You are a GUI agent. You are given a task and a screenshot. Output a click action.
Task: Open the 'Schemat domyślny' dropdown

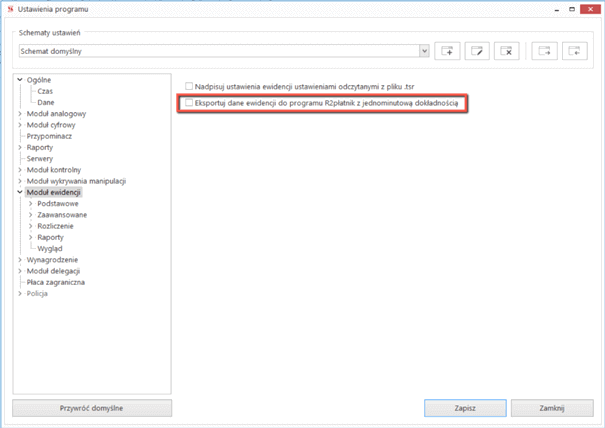pos(424,51)
